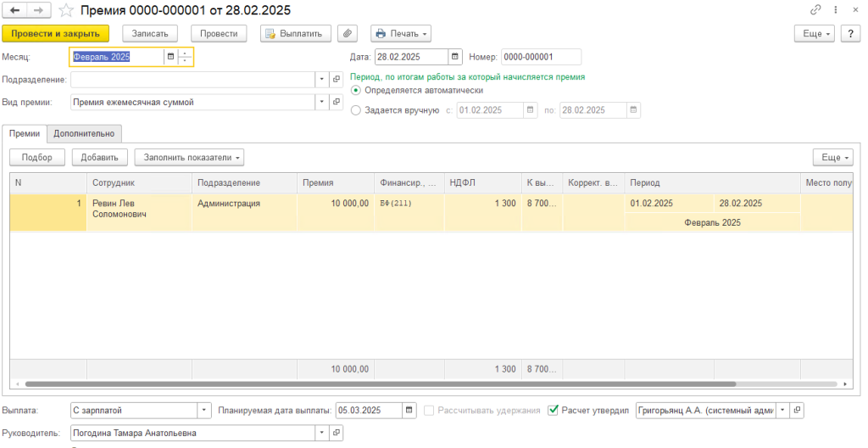Viewport: 868px width, 448px height.
Task: Click the НДФЛ column header
Action: (x=482, y=183)
